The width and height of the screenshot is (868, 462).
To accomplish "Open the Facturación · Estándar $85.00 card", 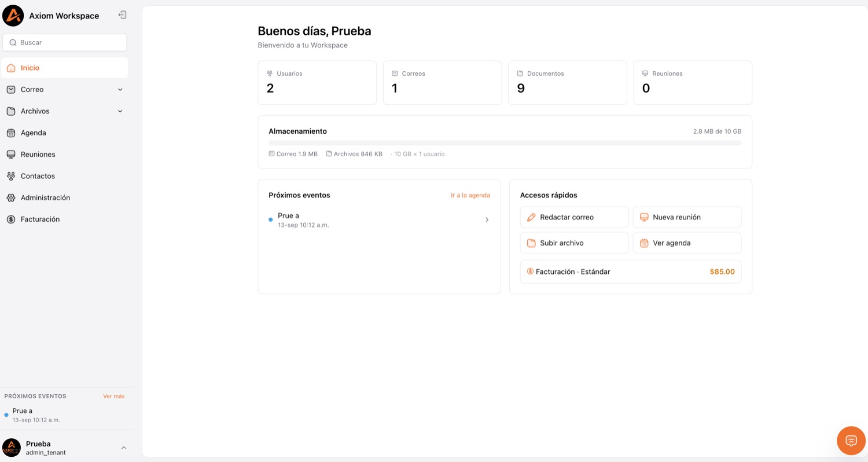I will [x=631, y=272].
